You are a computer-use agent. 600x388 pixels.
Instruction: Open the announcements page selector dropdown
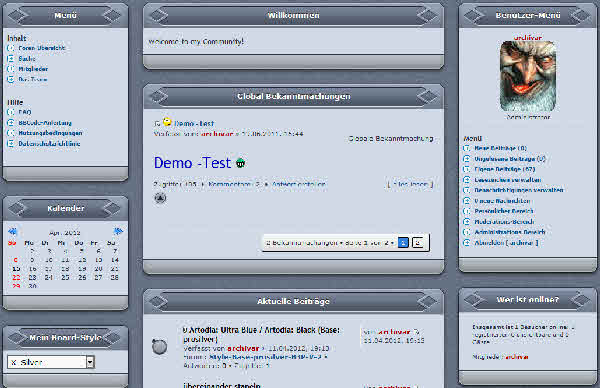pos(329,243)
